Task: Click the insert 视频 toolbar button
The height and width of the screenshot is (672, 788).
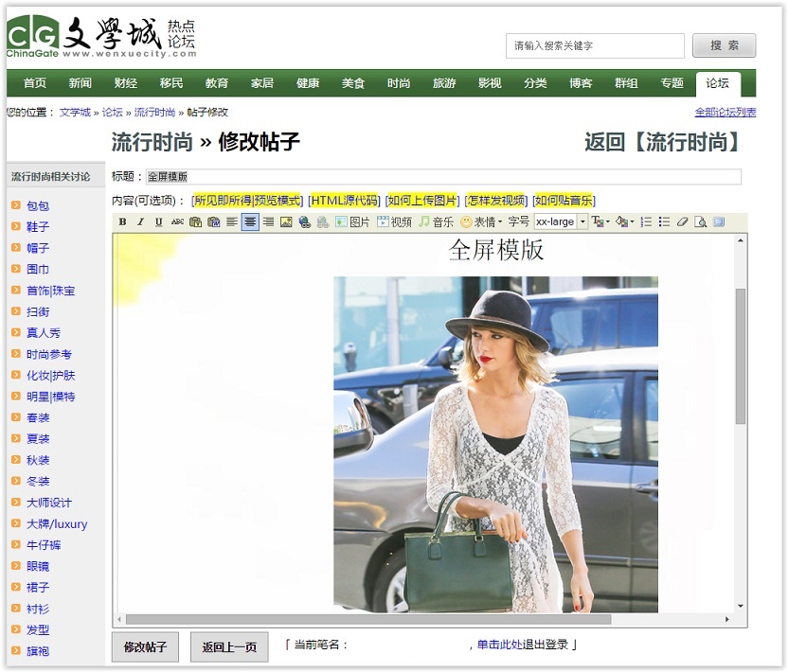Action: tap(394, 222)
